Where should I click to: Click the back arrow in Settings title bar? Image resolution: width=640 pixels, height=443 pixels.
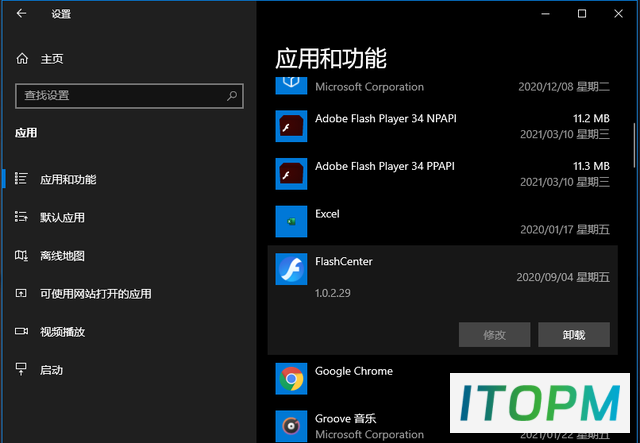[x=21, y=13]
